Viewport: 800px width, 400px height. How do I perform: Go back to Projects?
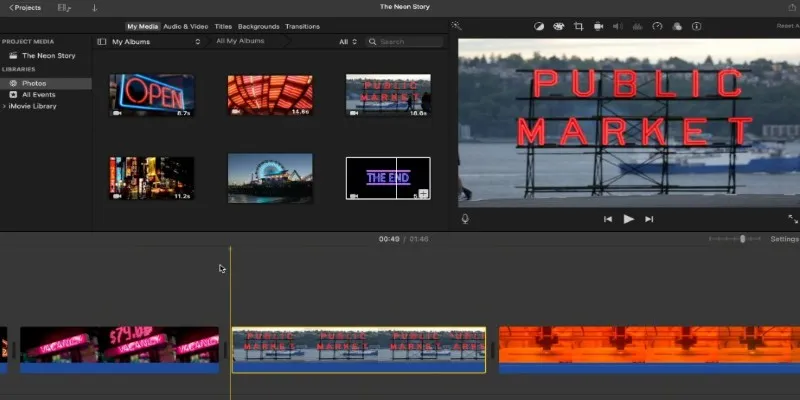click(25, 8)
